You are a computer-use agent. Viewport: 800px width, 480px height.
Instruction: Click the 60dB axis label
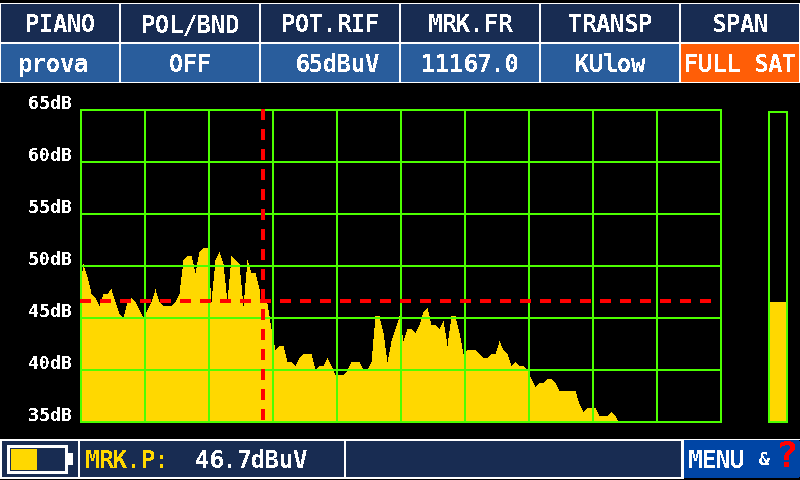[50, 155]
